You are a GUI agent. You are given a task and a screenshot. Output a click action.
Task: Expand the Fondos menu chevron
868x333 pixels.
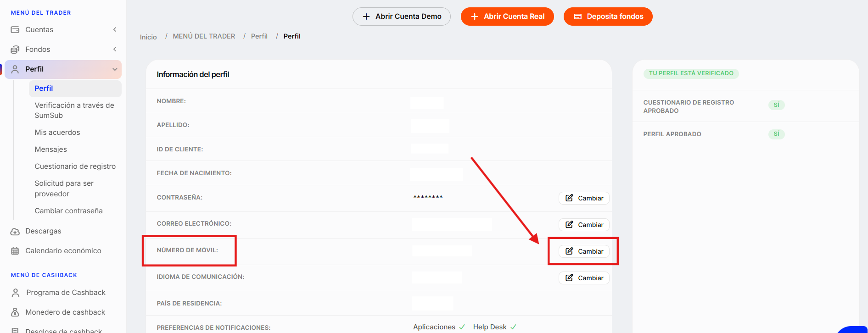(x=115, y=50)
